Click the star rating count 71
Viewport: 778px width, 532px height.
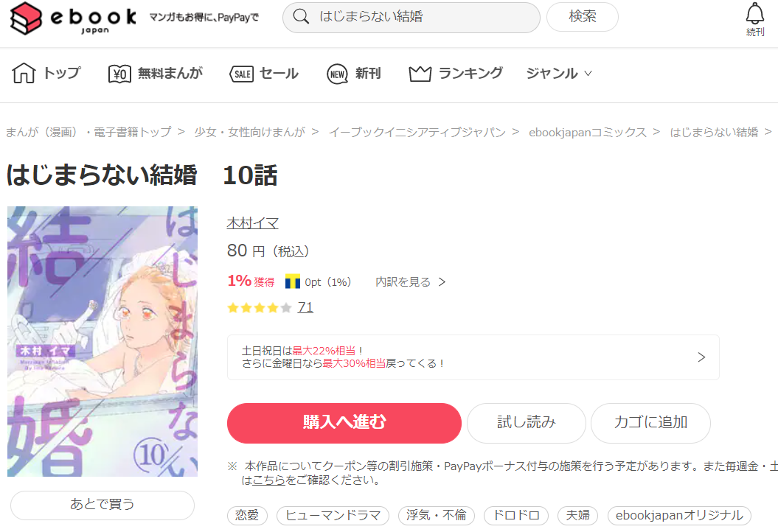tap(305, 307)
